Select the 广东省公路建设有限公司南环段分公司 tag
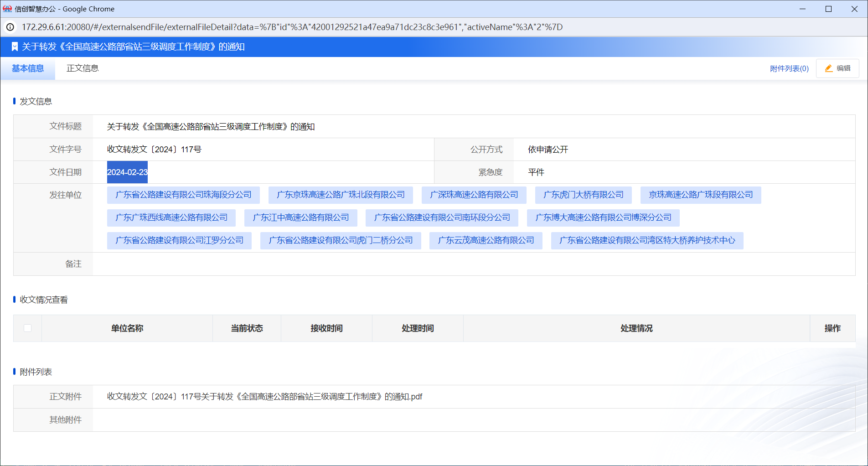The height and width of the screenshot is (466, 868). pos(442,217)
